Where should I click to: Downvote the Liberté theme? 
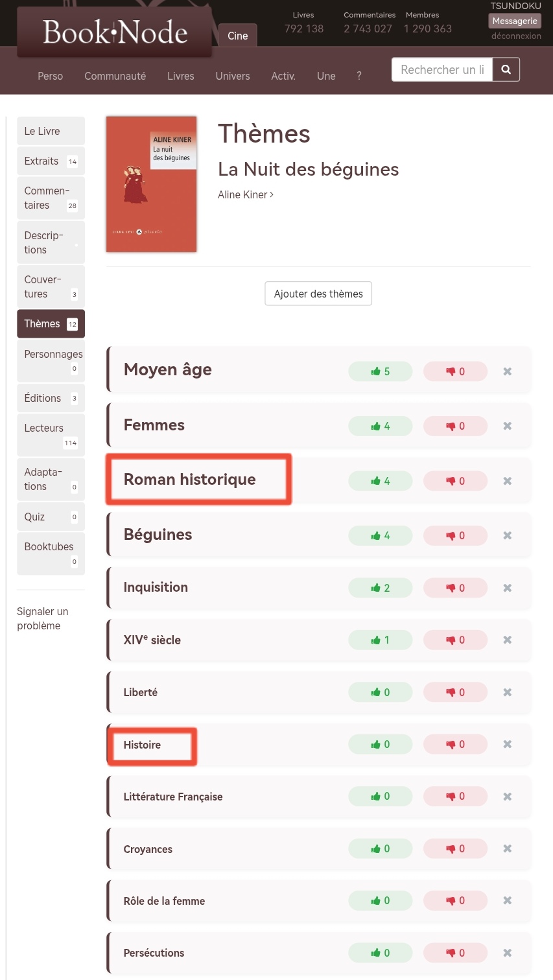pyautogui.click(x=455, y=692)
